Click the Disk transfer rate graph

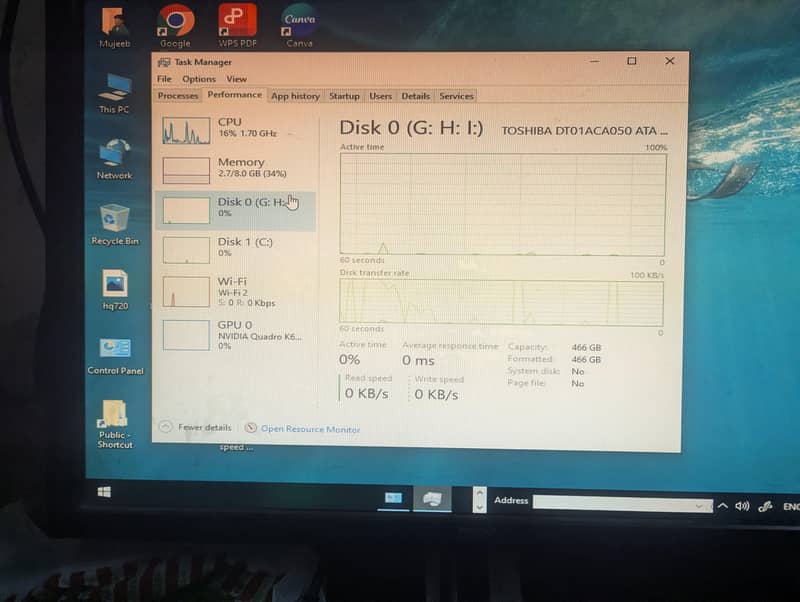pyautogui.click(x=502, y=302)
